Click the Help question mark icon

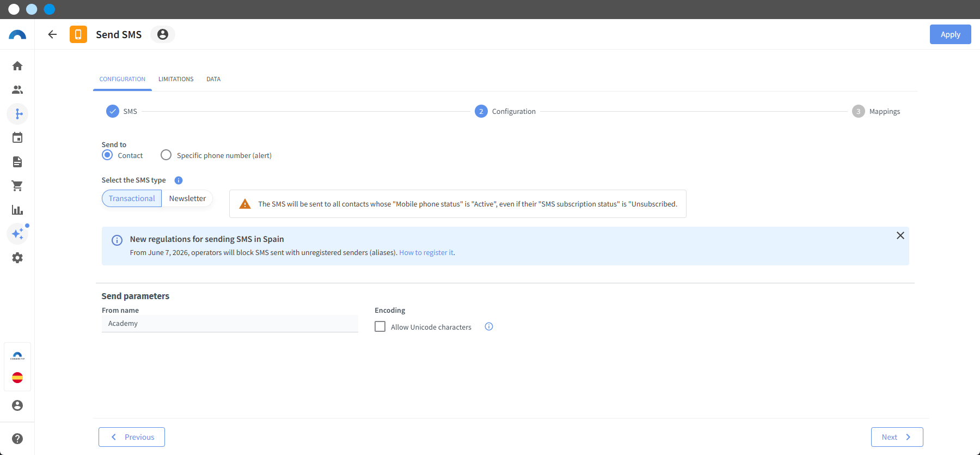(x=17, y=439)
